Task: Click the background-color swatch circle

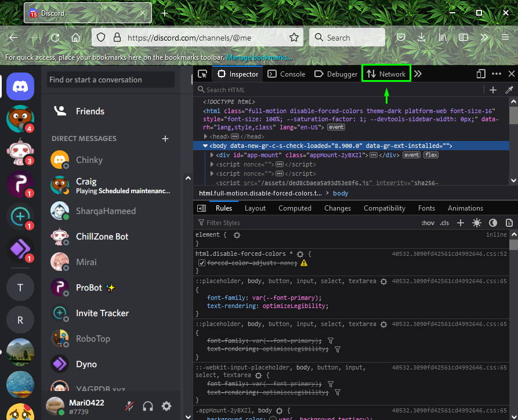Action: pos(273,418)
